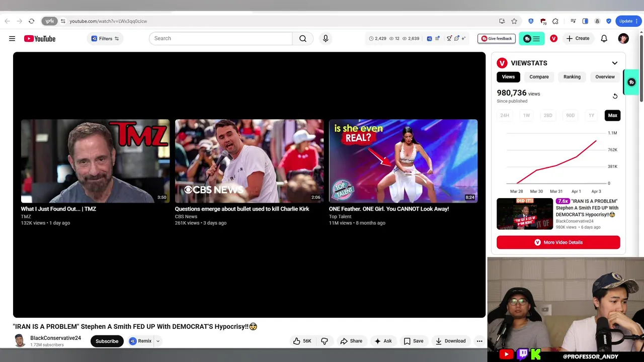This screenshot has width=644, height=362.
Task: Open the Top Talent channel link
Action: coord(340,217)
